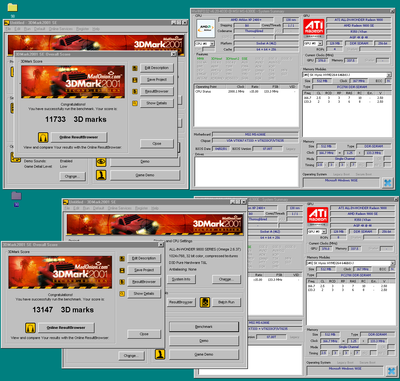Select the purple folder desktop icon
The width and height of the screenshot is (400, 381).
pos(16,195)
